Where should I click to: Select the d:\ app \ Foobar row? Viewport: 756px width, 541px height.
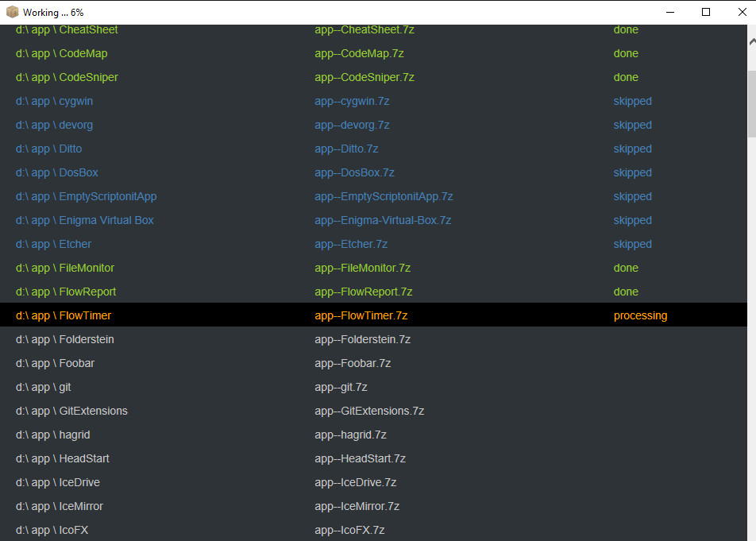coord(374,364)
